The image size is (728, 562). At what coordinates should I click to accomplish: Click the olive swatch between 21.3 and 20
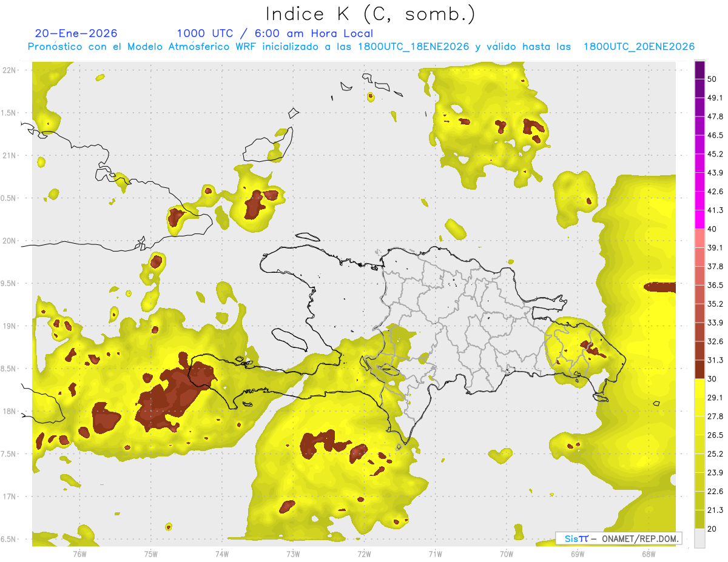[x=700, y=519]
